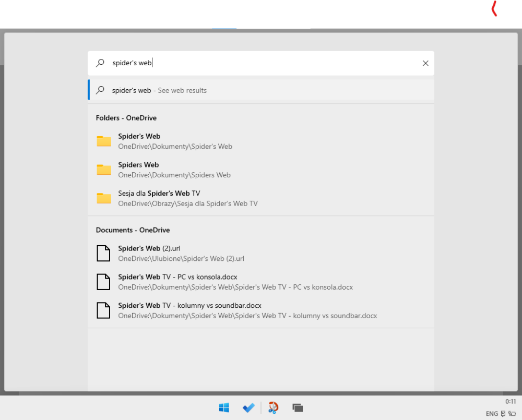Open the folder icon for Spiders Web
The width and height of the screenshot is (522, 420).
[104, 170]
